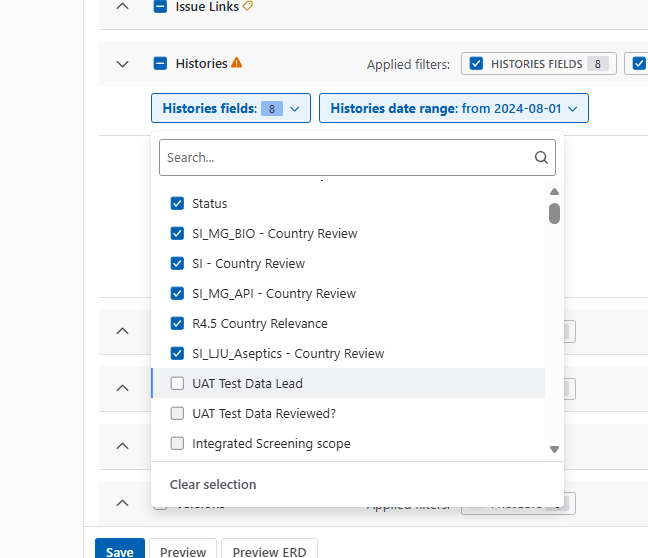Image resolution: width=648 pixels, height=558 pixels.
Task: Click the Issue Links tag icon
Action: click(248, 6)
